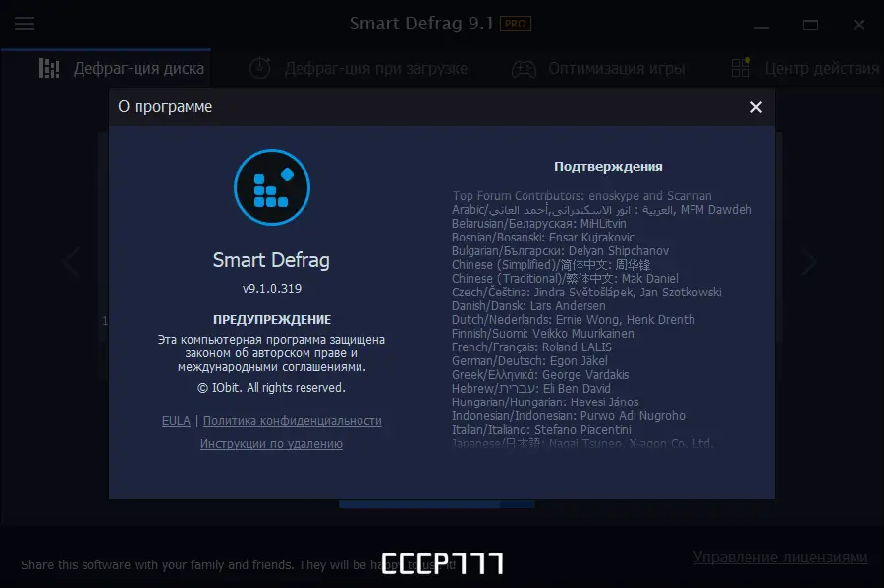Click the Bosnian Ensar Kujrakovic line
Image resolution: width=884 pixels, height=588 pixels.
[543, 238]
